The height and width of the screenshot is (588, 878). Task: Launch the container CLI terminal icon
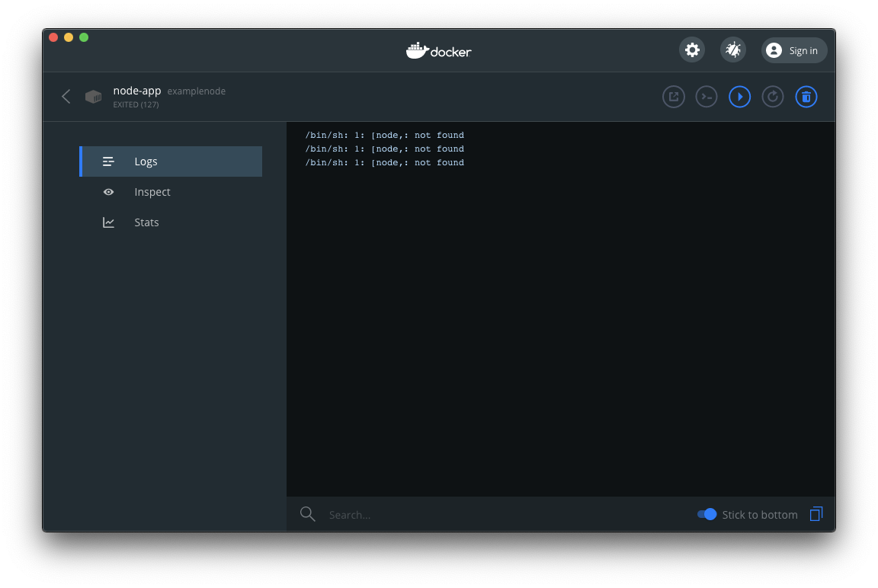(707, 97)
